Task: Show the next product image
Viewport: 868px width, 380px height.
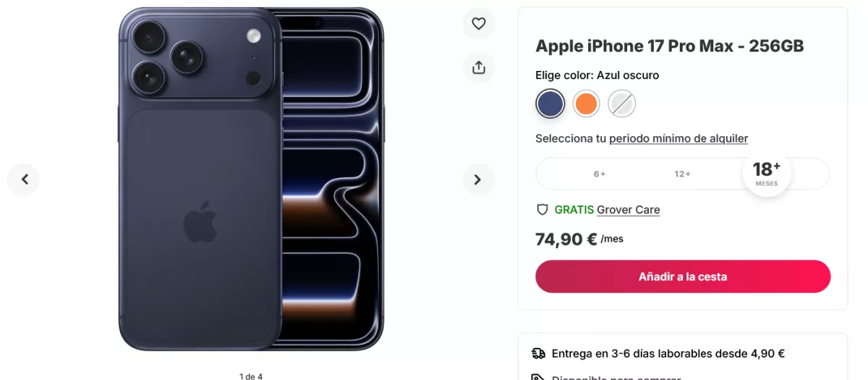Action: coord(478,180)
